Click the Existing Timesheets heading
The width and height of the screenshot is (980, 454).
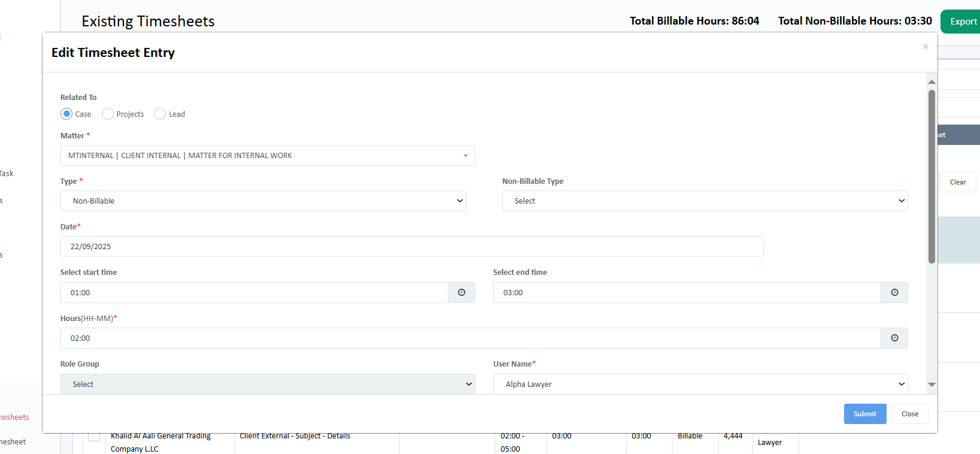click(x=148, y=21)
